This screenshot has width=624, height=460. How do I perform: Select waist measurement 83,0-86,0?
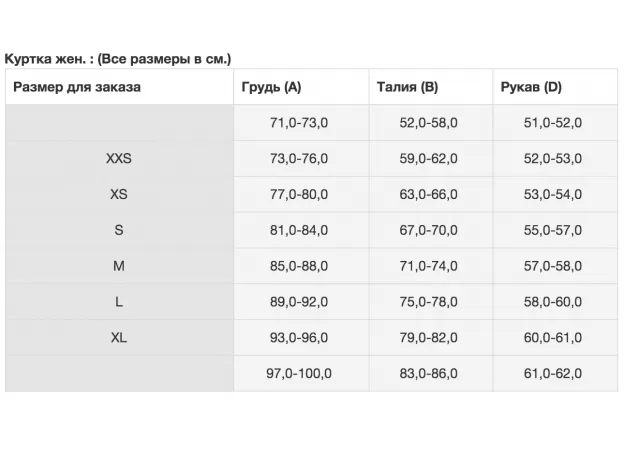pyautogui.click(x=428, y=374)
